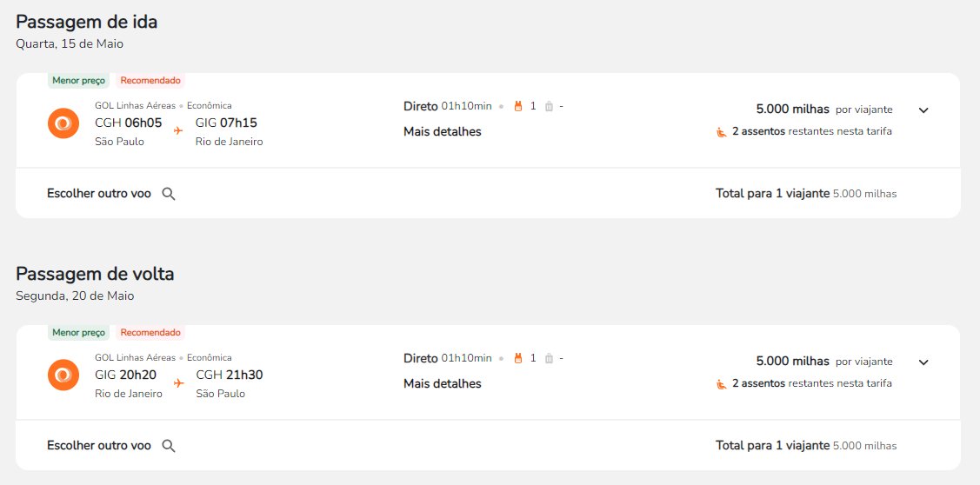The width and height of the screenshot is (980, 485).
Task: Click GOL airline logo on return flight
Action: tap(63, 375)
